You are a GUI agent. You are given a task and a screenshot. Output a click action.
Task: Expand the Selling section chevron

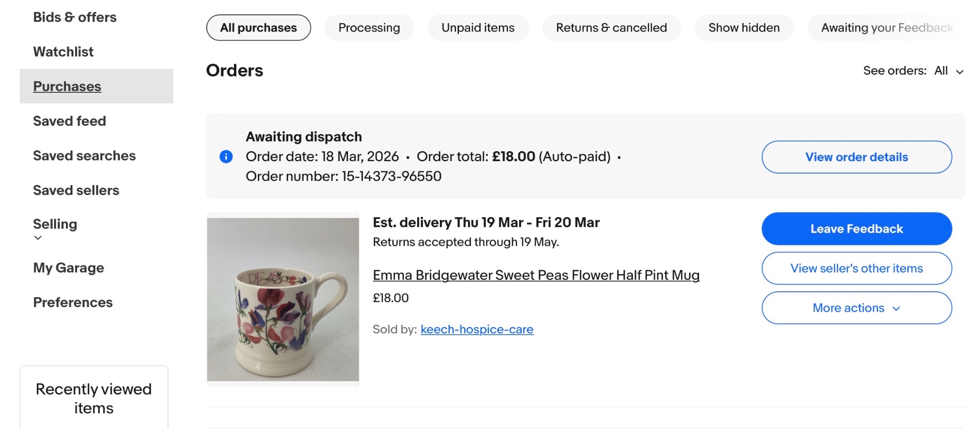pos(38,238)
